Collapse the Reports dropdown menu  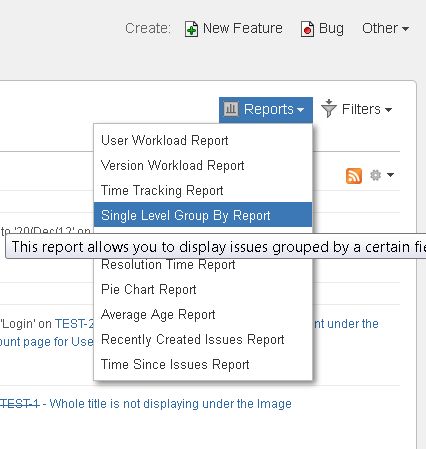point(266,110)
